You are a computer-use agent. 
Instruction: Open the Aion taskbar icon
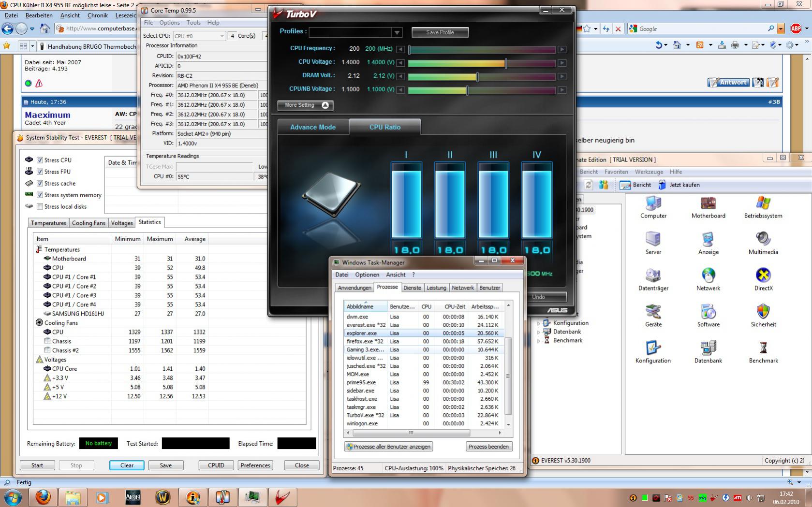133,497
